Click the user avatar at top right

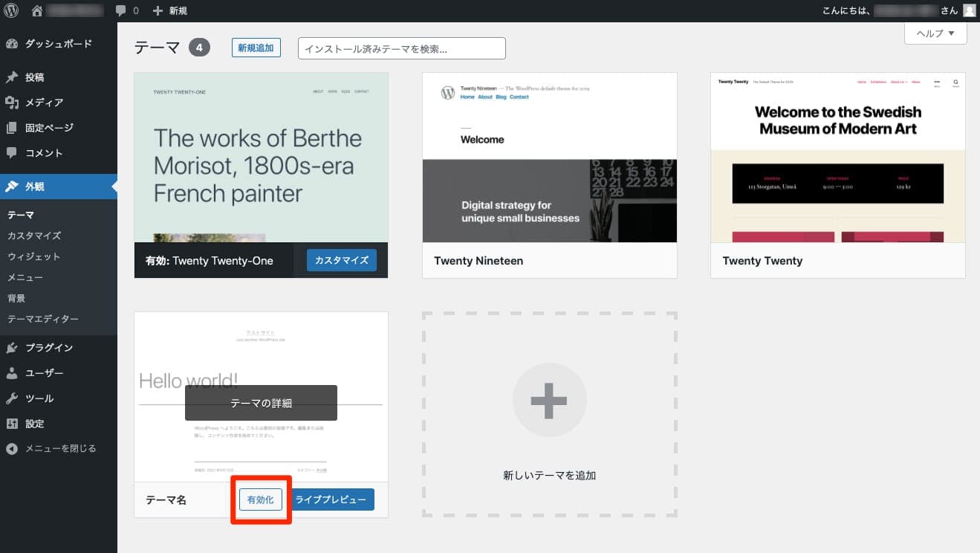click(969, 10)
